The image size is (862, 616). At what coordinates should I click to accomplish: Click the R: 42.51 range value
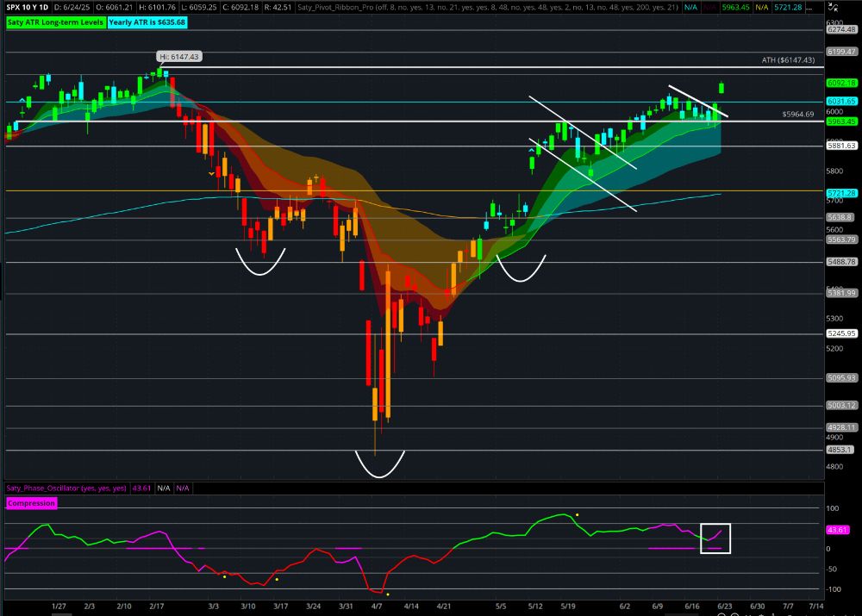click(x=278, y=7)
